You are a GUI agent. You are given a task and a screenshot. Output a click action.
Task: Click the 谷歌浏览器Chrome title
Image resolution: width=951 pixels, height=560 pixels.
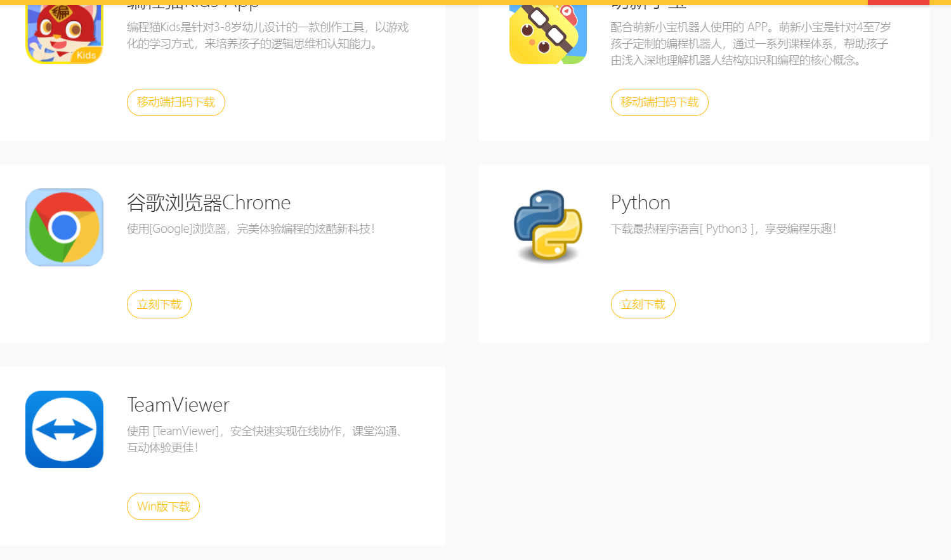pyautogui.click(x=209, y=202)
